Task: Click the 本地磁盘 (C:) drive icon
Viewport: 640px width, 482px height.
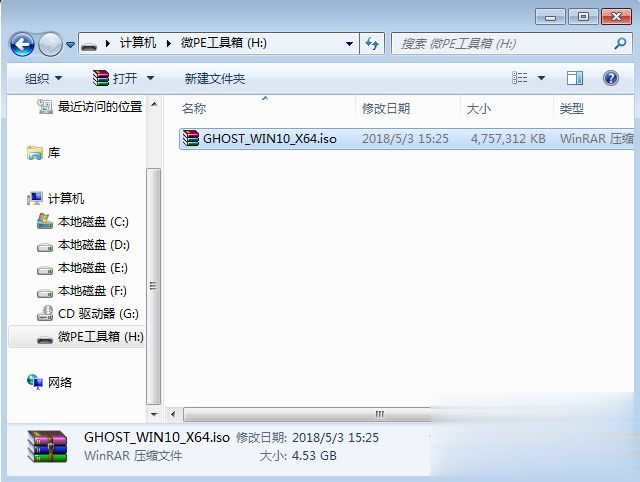Action: (45, 221)
